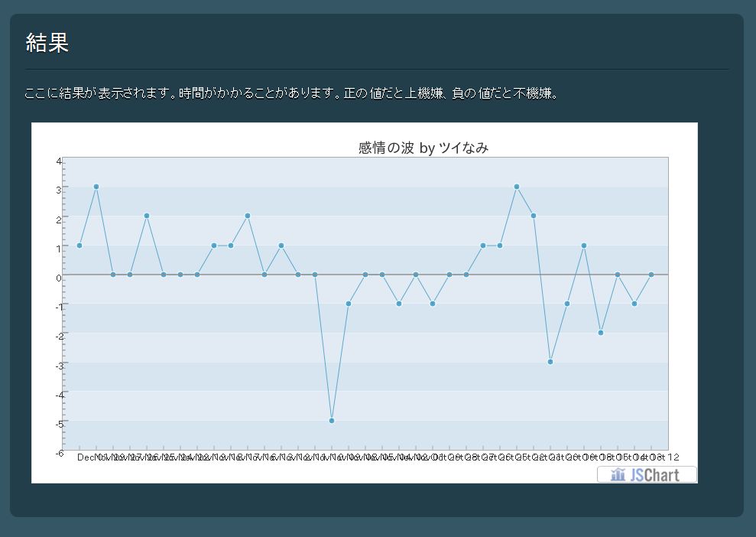Screen dimensions: 756x537
Task: Select the first data point above the Dec label
Action: [79, 246]
